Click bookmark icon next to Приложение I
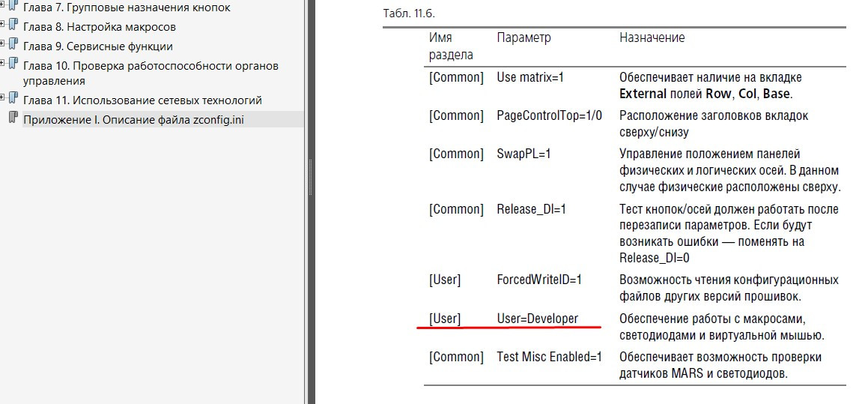Viewport: 868px width, 404px height. 13,118
